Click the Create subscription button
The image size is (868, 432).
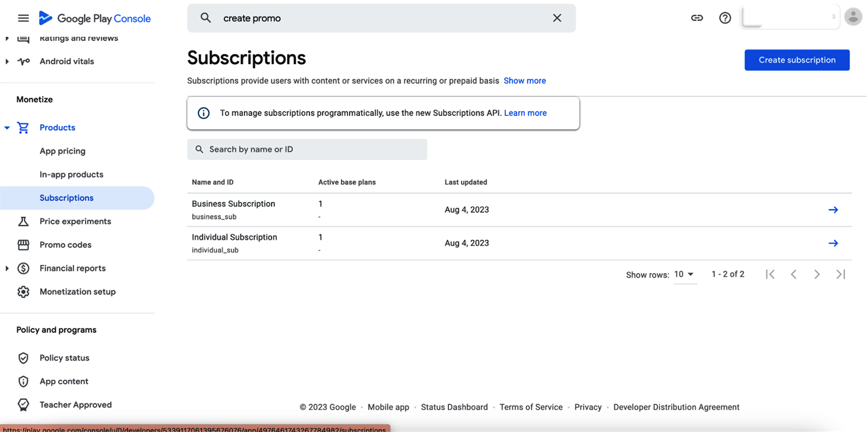pos(797,60)
